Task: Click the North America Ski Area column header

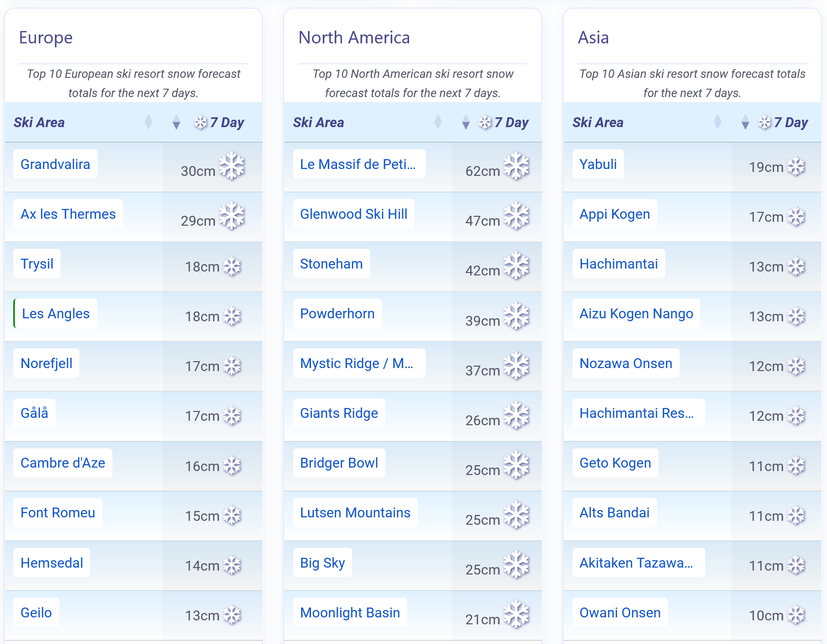Action: pyautogui.click(x=318, y=122)
